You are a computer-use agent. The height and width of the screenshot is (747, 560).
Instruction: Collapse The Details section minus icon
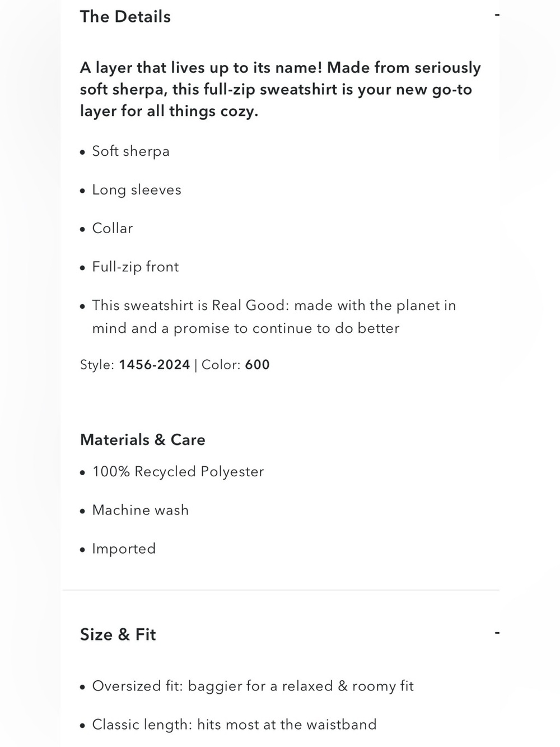(497, 15)
